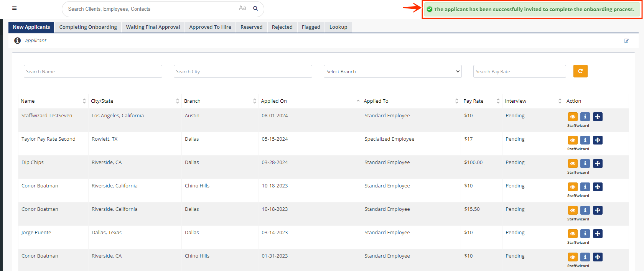
Task: Click move icon in Dip Chips row
Action: click(x=598, y=164)
